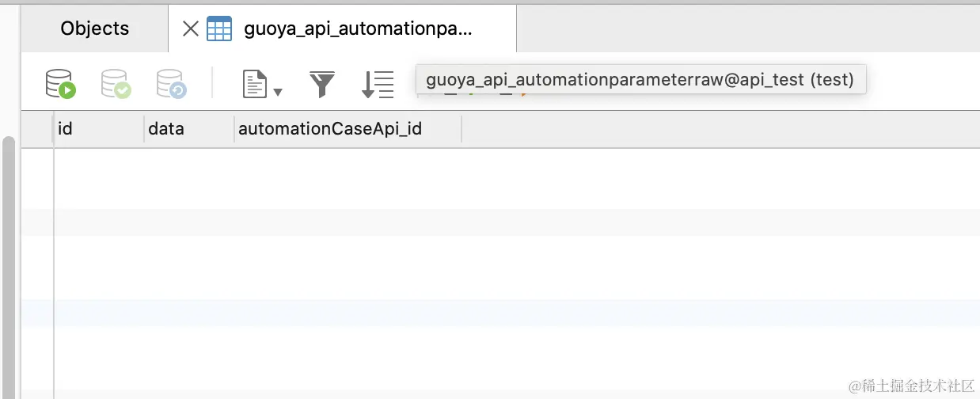Click the row header corner cell left of id
This screenshot has height=399, width=980.
pyautogui.click(x=37, y=128)
